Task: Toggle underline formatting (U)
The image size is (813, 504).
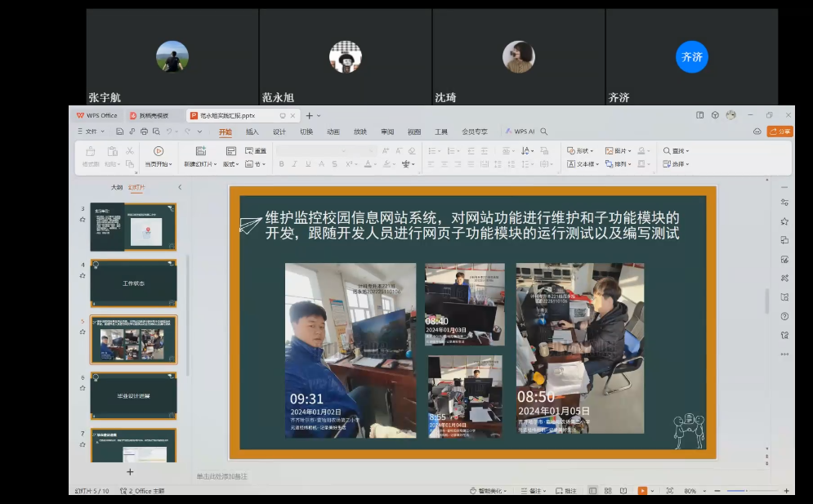Action: click(308, 164)
